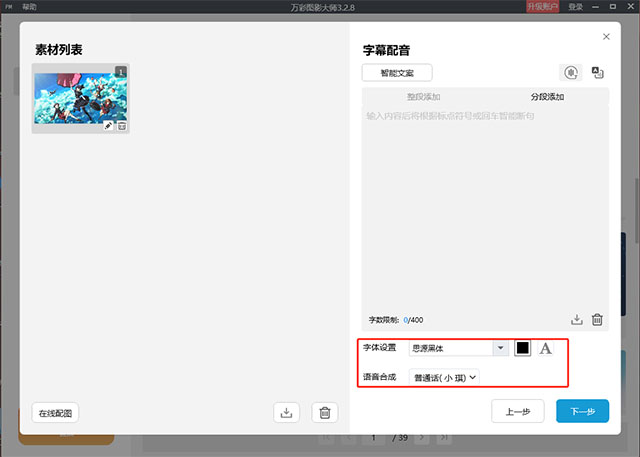Image resolution: width=640 pixels, height=457 pixels.
Task: Click the PM app logo icon
Action: point(9,7)
